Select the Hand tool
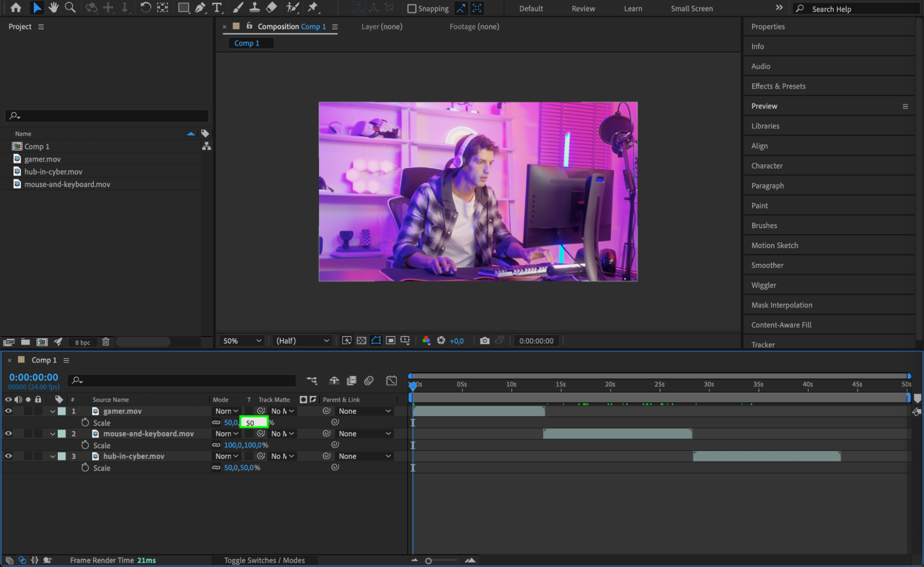This screenshot has height=567, width=924. pyautogui.click(x=54, y=7)
